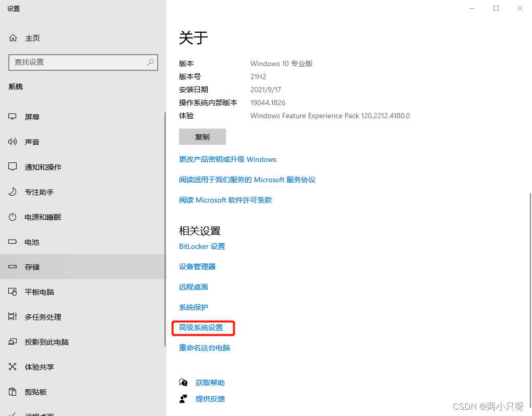Image resolution: width=532 pixels, height=416 pixels.
Task: Select 电池 in the sidebar
Action: [x=82, y=242]
